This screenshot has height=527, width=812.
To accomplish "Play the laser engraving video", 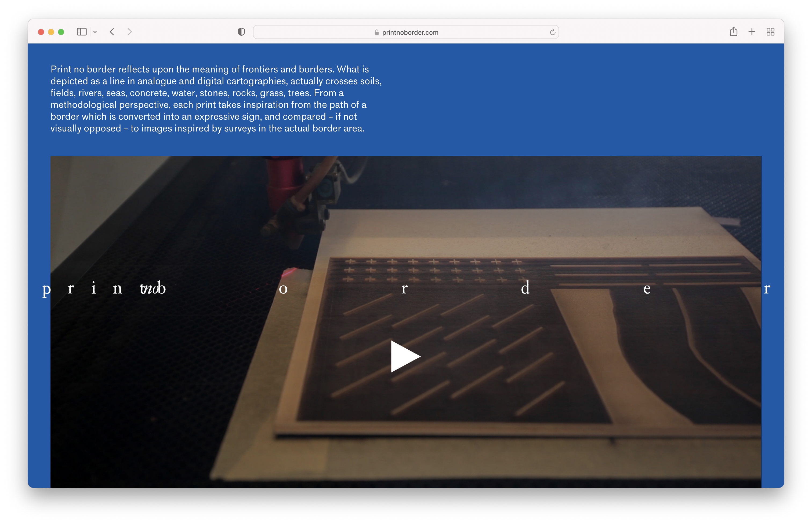I will (405, 357).
